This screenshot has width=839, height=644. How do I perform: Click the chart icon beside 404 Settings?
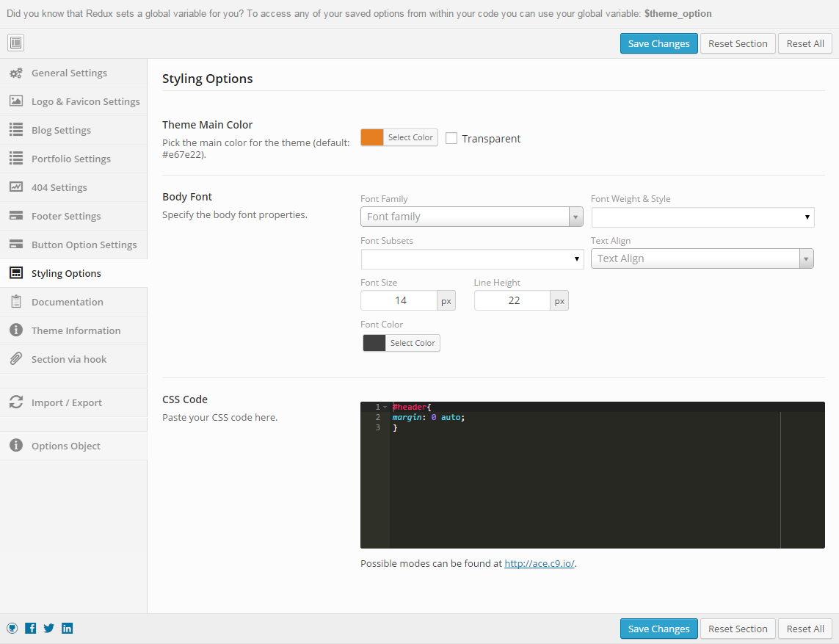(16, 187)
